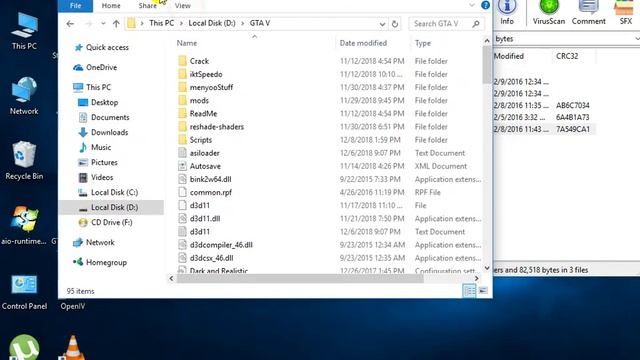Click This PC in address bar
Image resolution: width=640 pixels, height=360 pixels.
coord(161,23)
